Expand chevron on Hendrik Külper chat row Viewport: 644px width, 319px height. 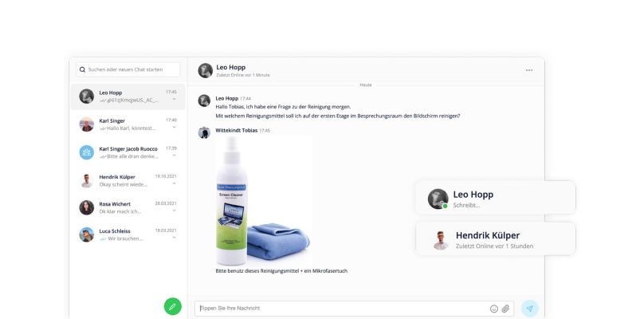click(x=174, y=183)
